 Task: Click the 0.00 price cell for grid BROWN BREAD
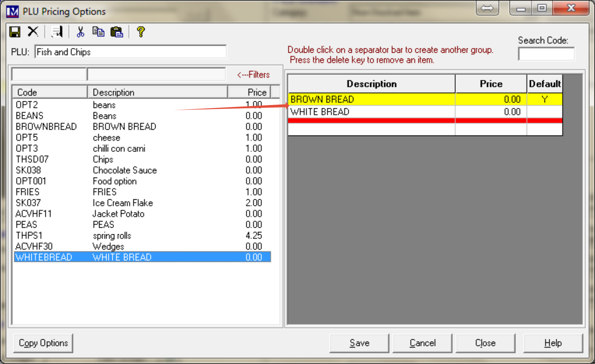click(491, 99)
